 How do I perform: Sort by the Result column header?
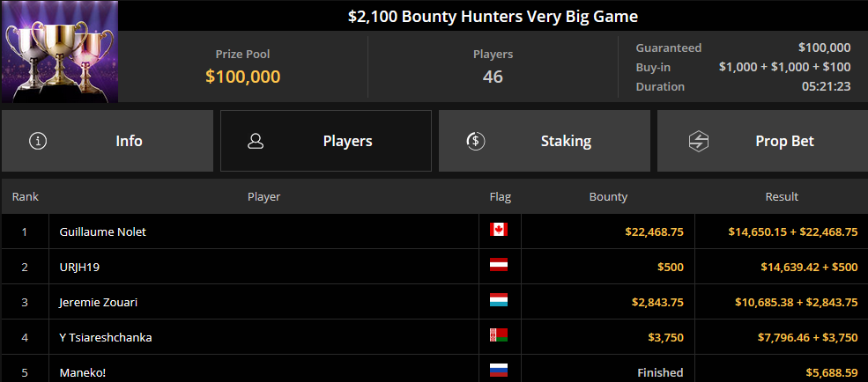(782, 197)
